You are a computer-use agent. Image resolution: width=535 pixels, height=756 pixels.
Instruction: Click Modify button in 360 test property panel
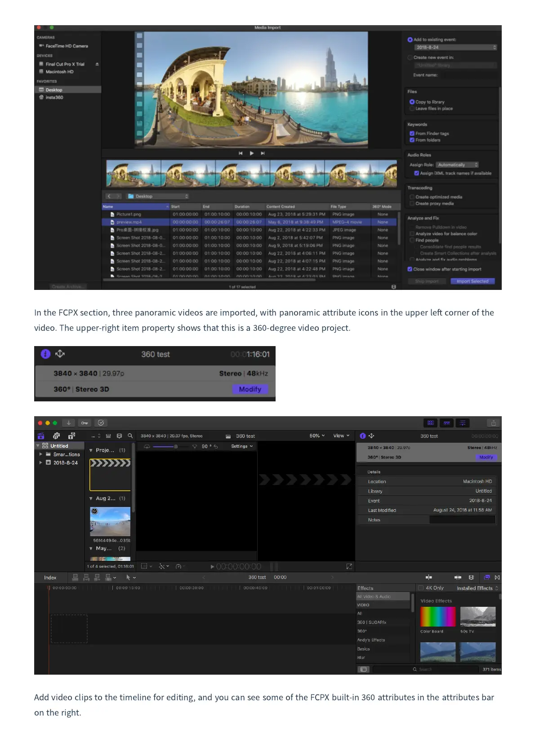(x=250, y=389)
